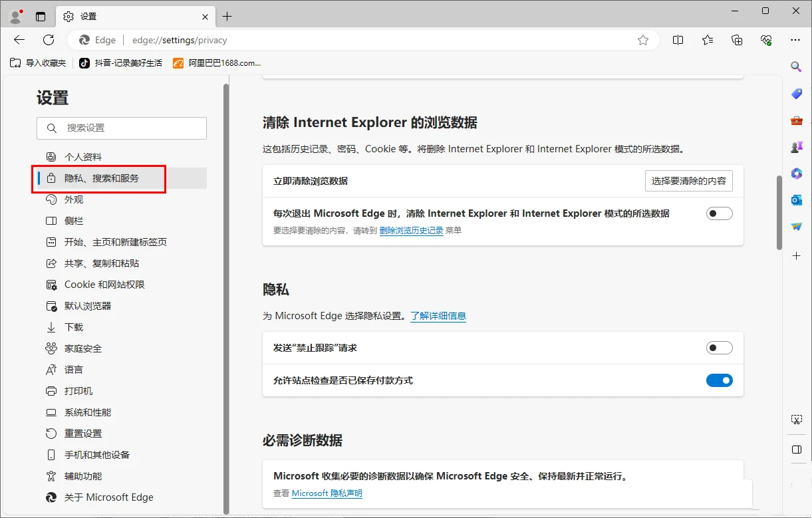Toggle clear IE data on exit
This screenshot has height=518, width=812.
point(719,213)
